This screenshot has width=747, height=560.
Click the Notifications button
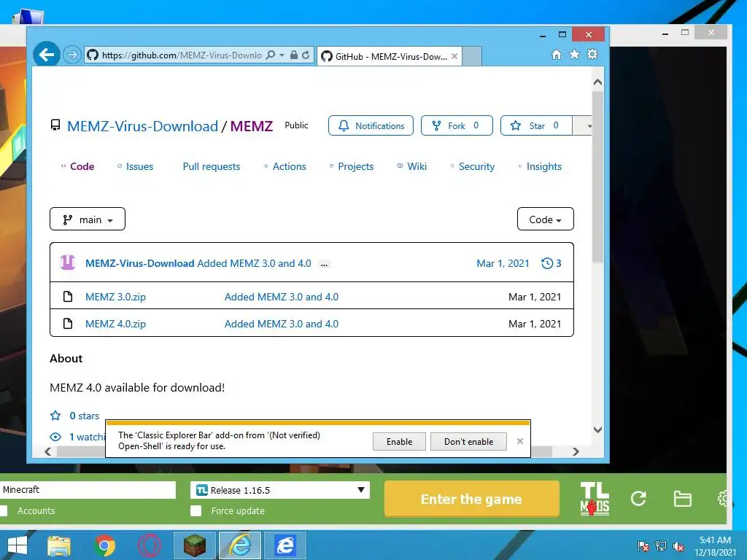371,125
